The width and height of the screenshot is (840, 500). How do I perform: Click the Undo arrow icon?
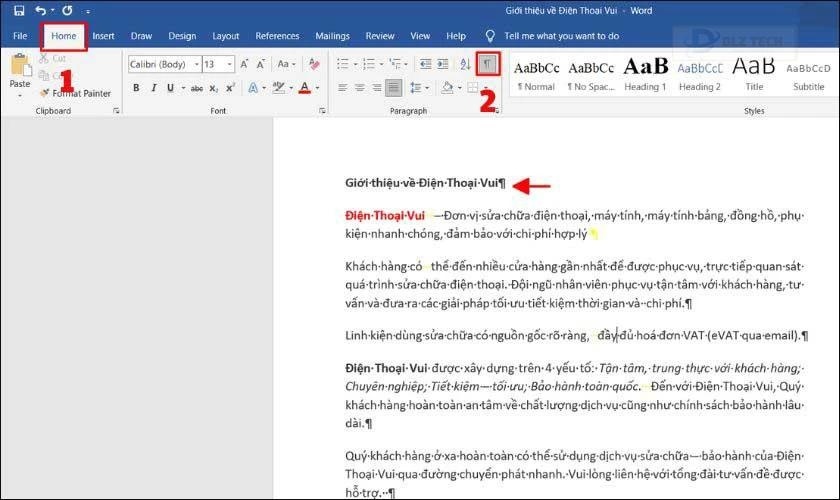40,10
